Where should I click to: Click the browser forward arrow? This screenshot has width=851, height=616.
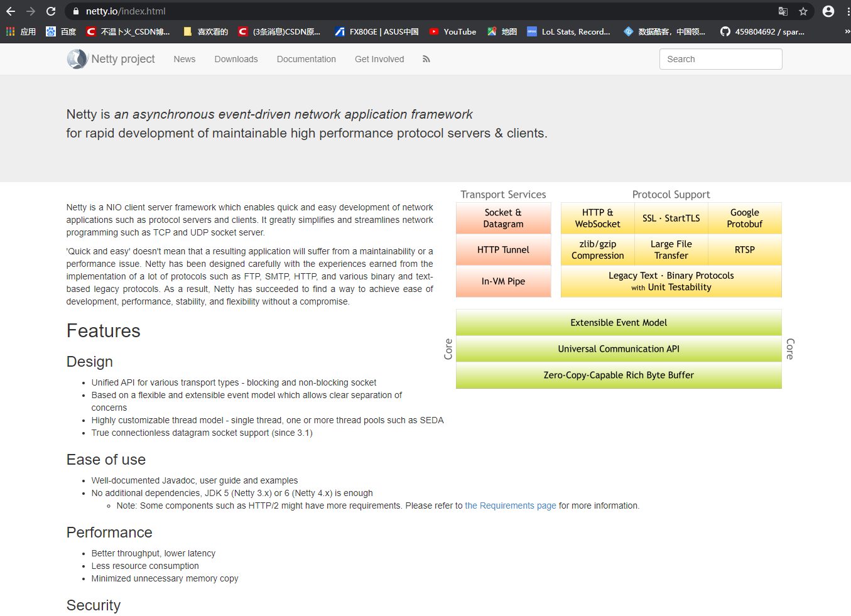(31, 11)
